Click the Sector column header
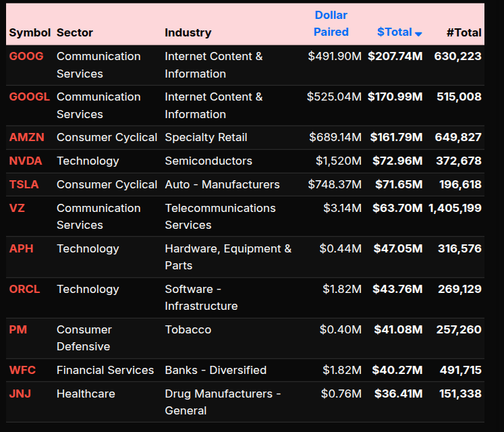 point(75,32)
